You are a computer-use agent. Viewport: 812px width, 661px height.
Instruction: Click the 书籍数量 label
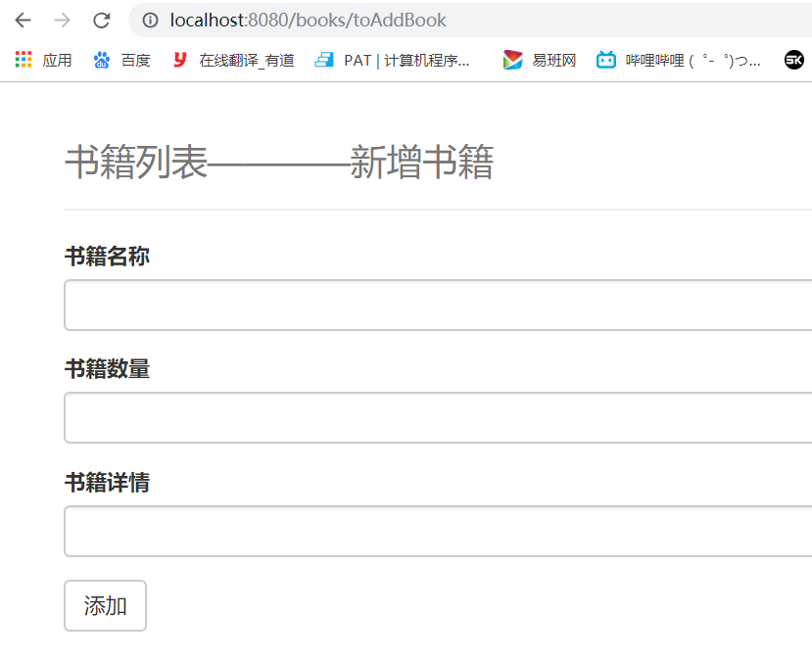pos(107,369)
